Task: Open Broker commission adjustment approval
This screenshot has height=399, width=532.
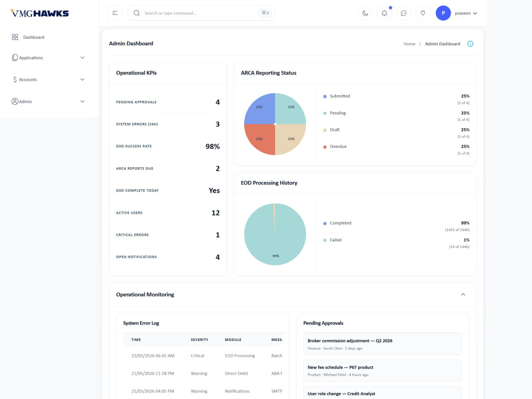Action: [383, 344]
